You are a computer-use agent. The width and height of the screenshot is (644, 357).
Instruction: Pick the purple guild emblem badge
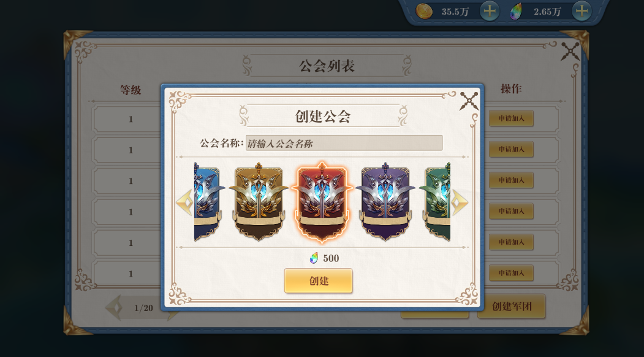click(x=385, y=202)
